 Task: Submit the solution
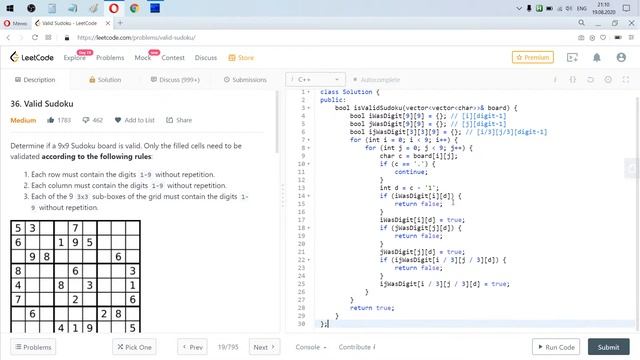click(609, 347)
